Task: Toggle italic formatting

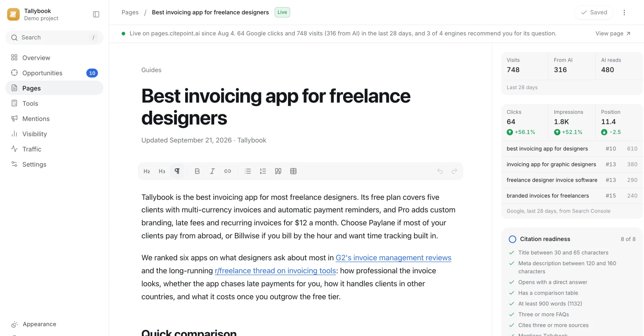Action: [212, 171]
